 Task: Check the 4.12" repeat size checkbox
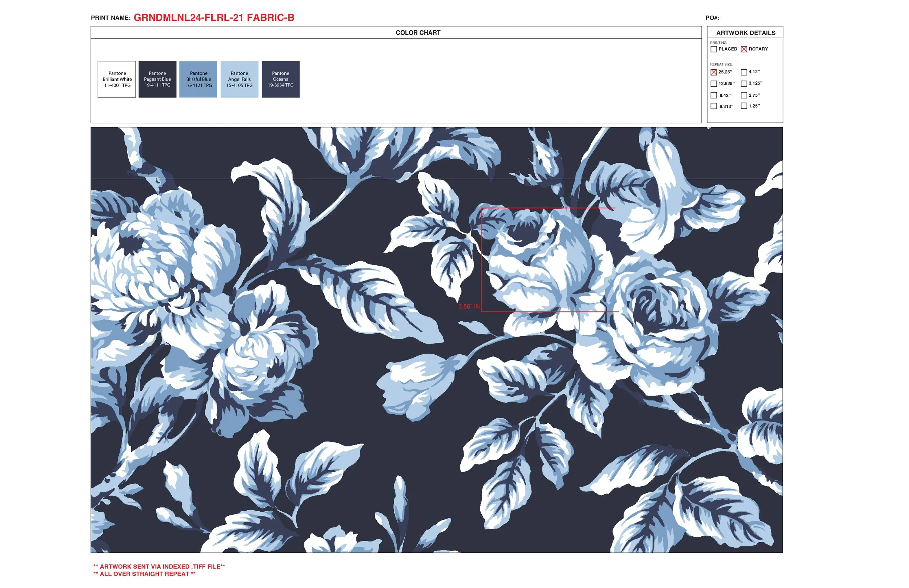(x=744, y=72)
